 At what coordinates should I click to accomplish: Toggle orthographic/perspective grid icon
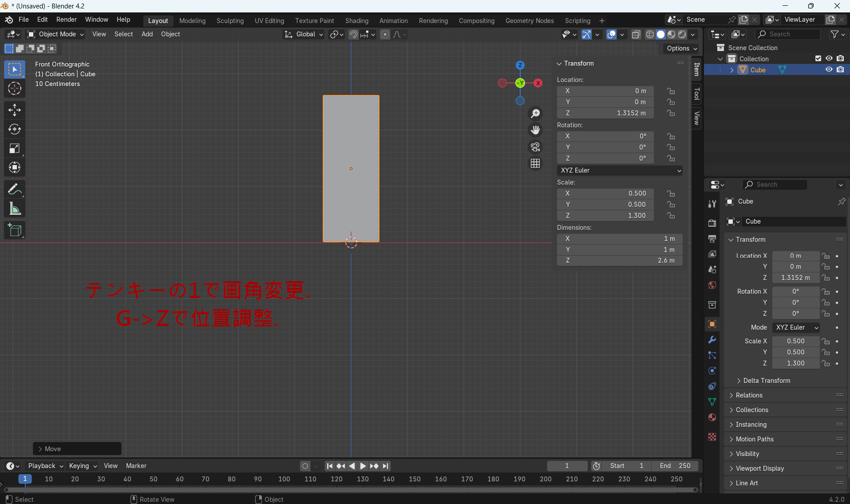[536, 163]
